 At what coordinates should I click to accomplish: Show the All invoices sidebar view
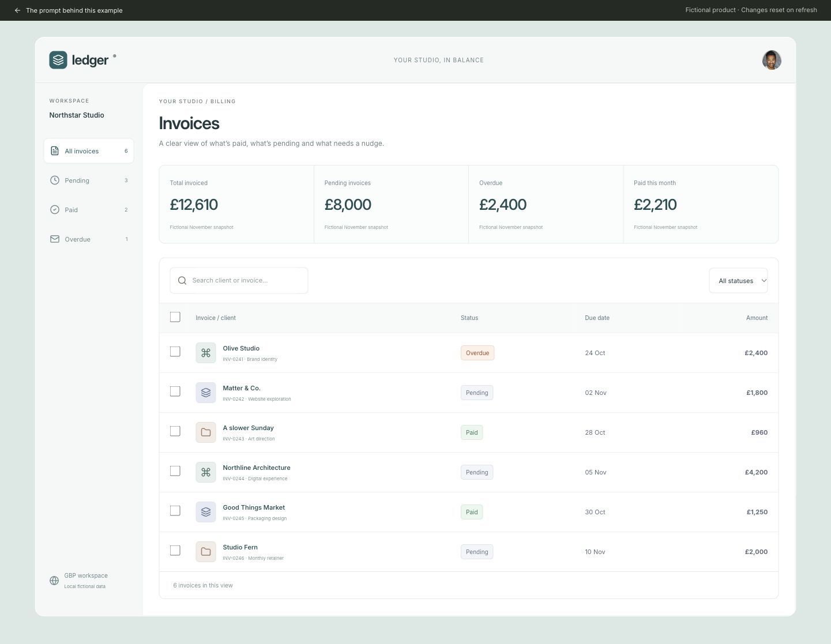(89, 151)
